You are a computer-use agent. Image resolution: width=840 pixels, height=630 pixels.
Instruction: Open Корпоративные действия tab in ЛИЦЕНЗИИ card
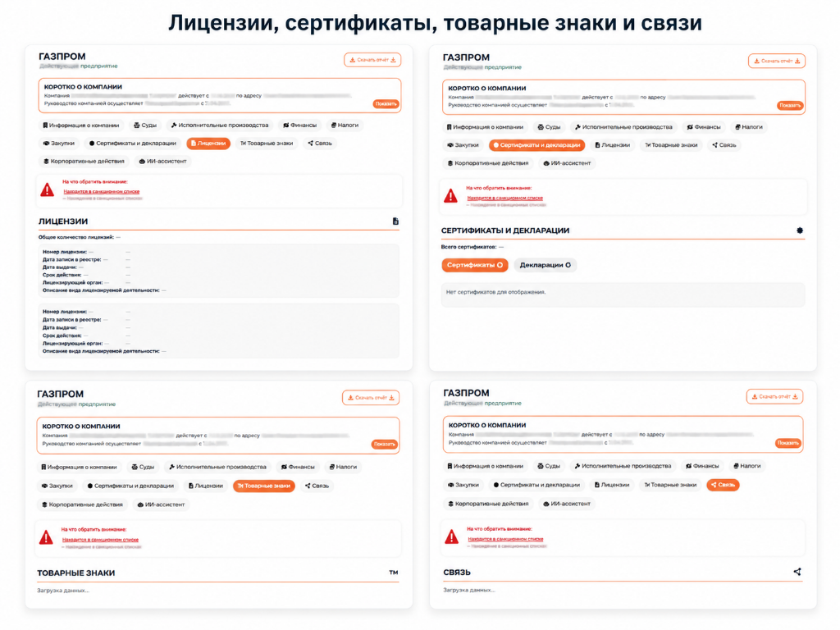pos(84,162)
